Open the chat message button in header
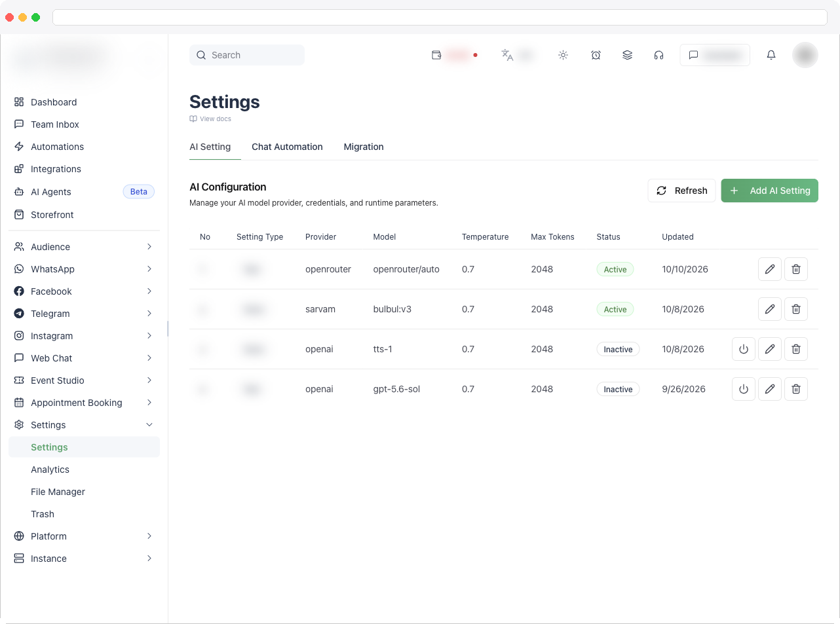This screenshot has width=840, height=624. [715, 55]
